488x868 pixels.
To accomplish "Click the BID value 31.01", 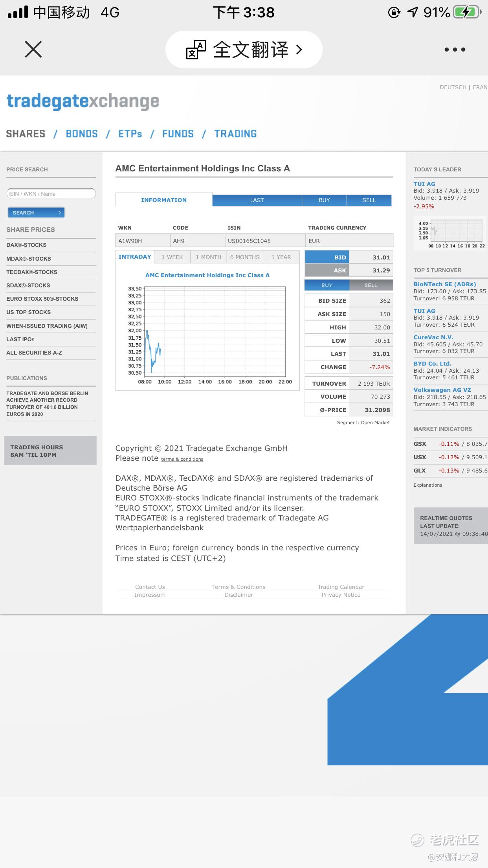I will coord(381,257).
